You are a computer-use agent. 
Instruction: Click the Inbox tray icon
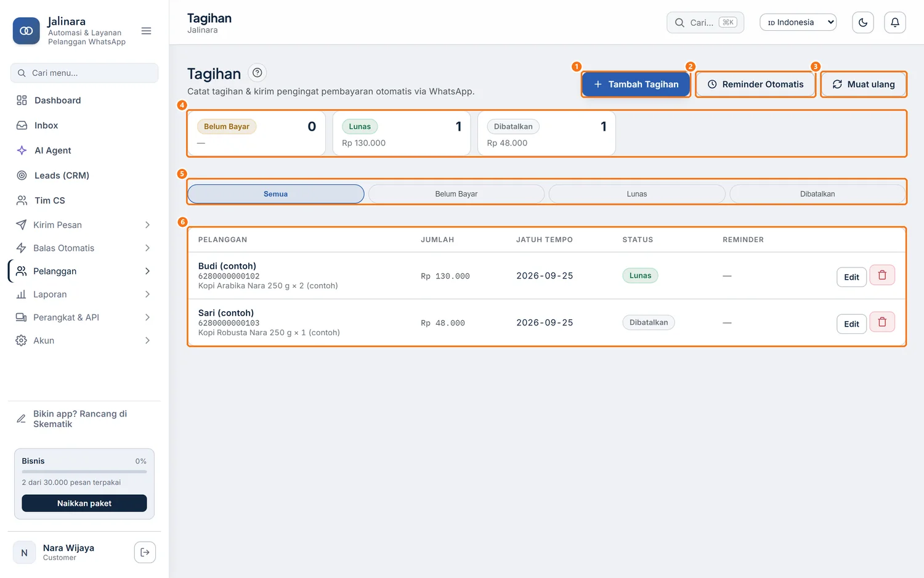click(22, 125)
